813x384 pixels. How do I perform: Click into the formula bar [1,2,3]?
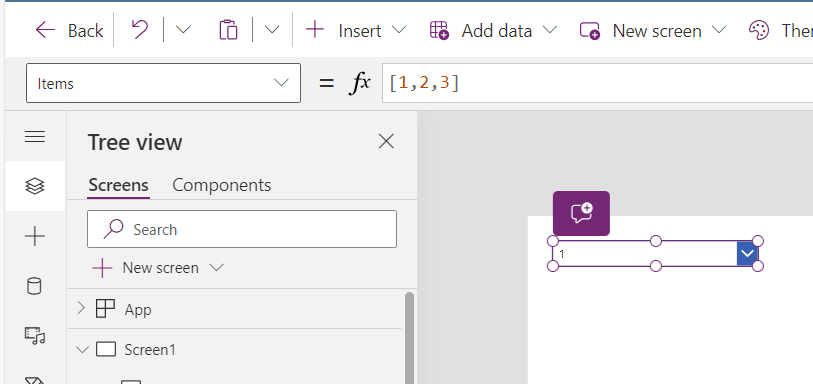coord(597,83)
